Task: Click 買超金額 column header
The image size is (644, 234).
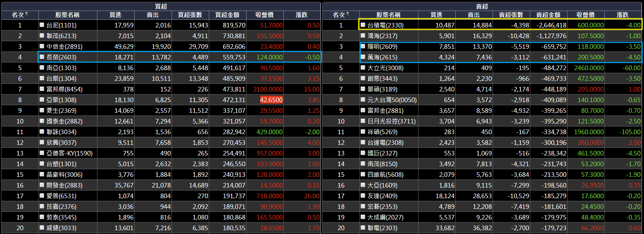Action: point(227,15)
